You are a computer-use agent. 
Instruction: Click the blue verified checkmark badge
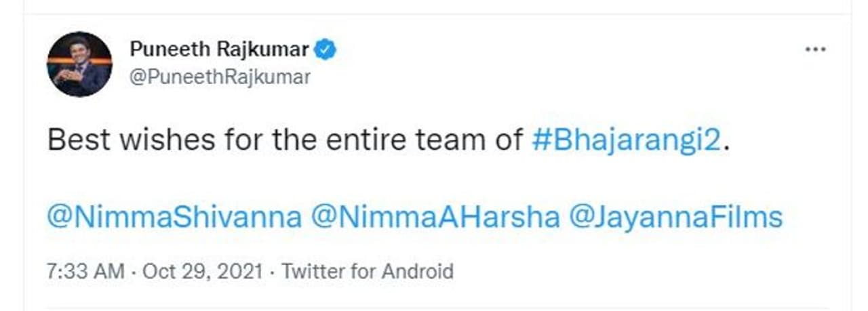tap(326, 49)
